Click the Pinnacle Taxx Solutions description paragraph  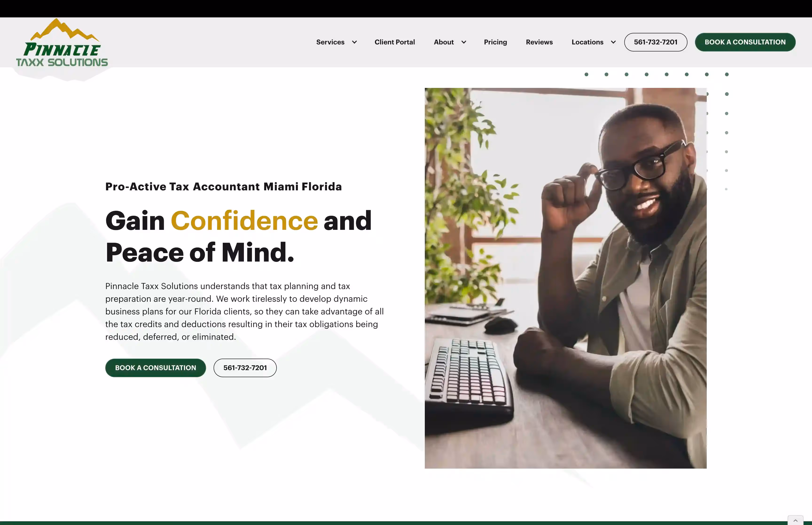pyautogui.click(x=245, y=312)
